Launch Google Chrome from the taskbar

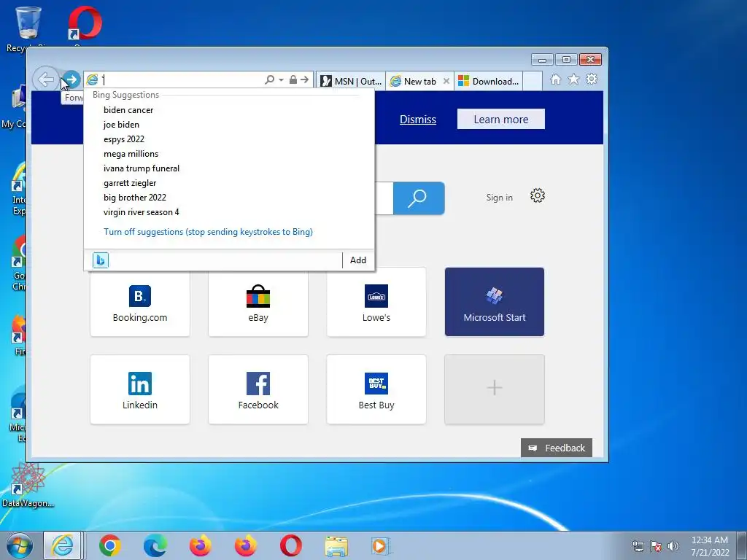pyautogui.click(x=109, y=545)
